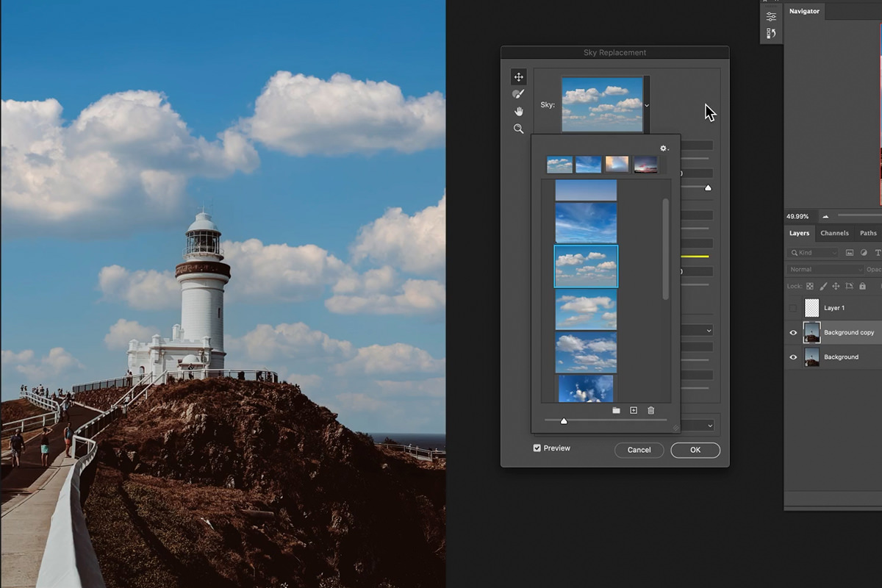Adjust the thumbnail size slider
This screenshot has width=882, height=588.
tap(564, 421)
